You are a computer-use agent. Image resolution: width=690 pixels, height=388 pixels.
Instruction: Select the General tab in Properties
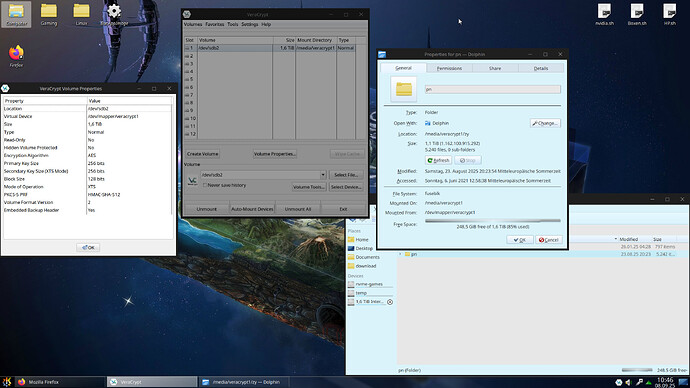point(403,68)
